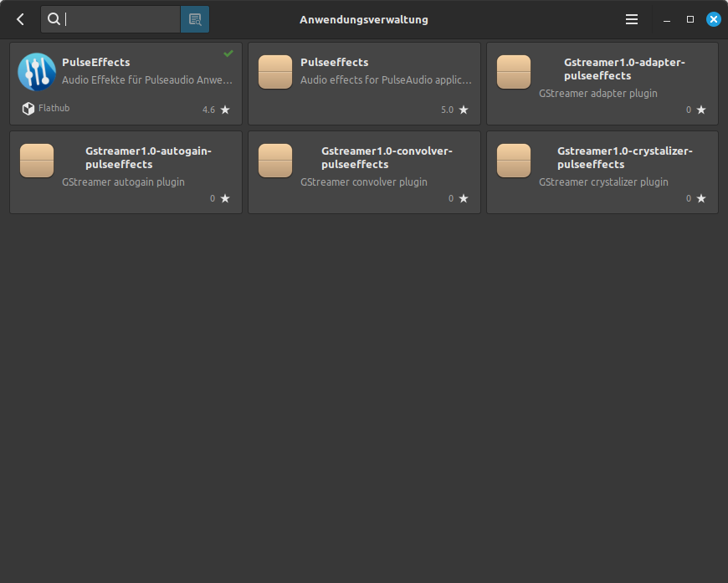Select Gstreamer1.0-crystalizer-pulseeffects title
The height and width of the screenshot is (583, 728).
click(625, 157)
